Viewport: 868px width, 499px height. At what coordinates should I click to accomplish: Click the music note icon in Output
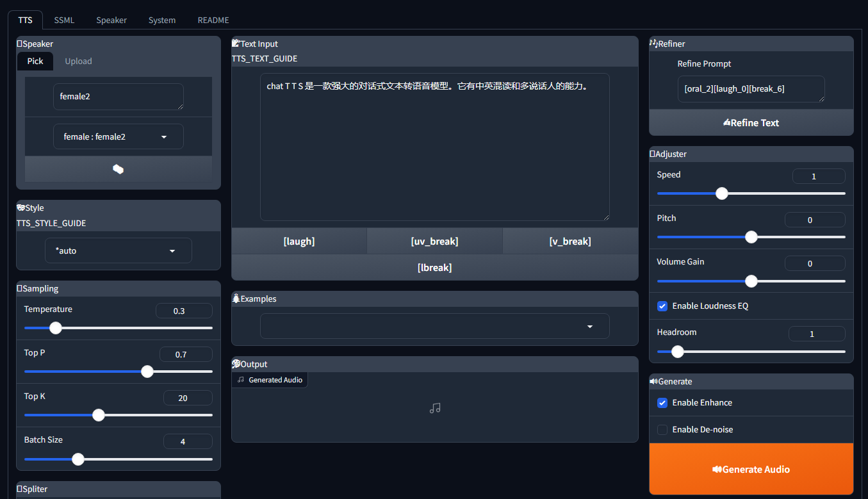435,408
